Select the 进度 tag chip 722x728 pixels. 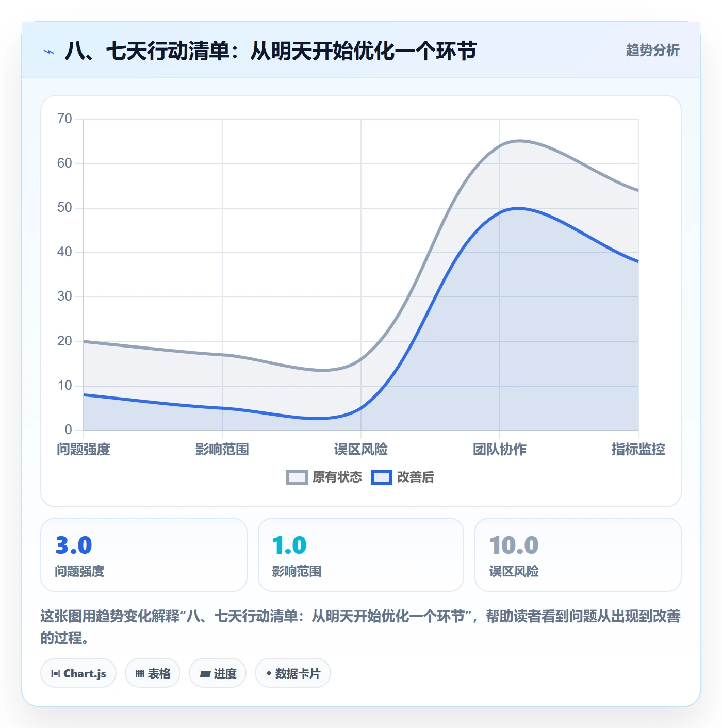pos(218,673)
